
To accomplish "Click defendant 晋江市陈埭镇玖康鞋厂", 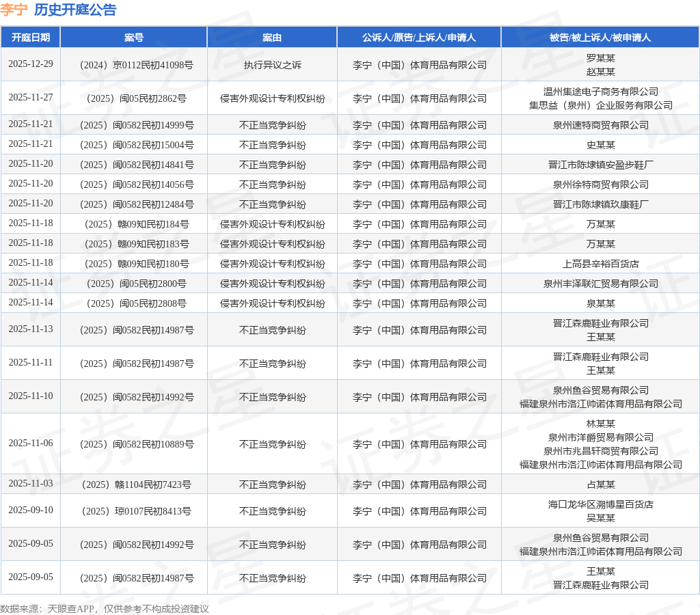I will pyautogui.click(x=600, y=204).
